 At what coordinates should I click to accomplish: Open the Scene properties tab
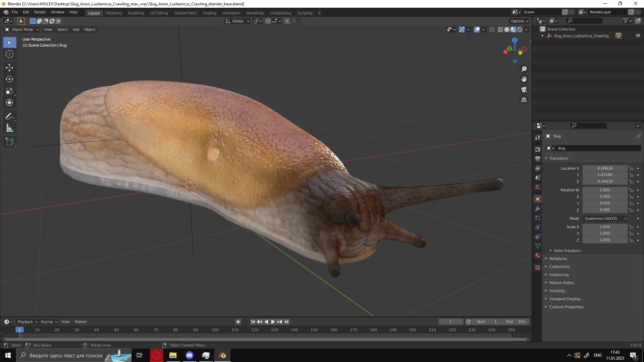(x=538, y=177)
